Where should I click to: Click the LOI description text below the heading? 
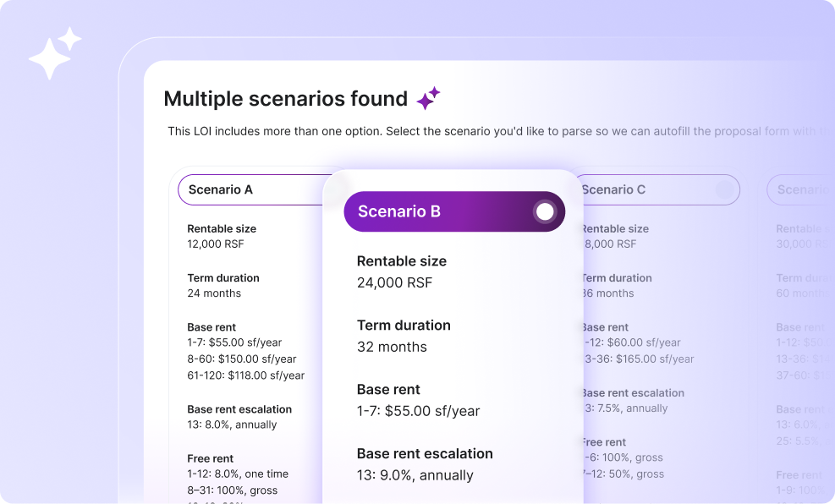click(491, 131)
